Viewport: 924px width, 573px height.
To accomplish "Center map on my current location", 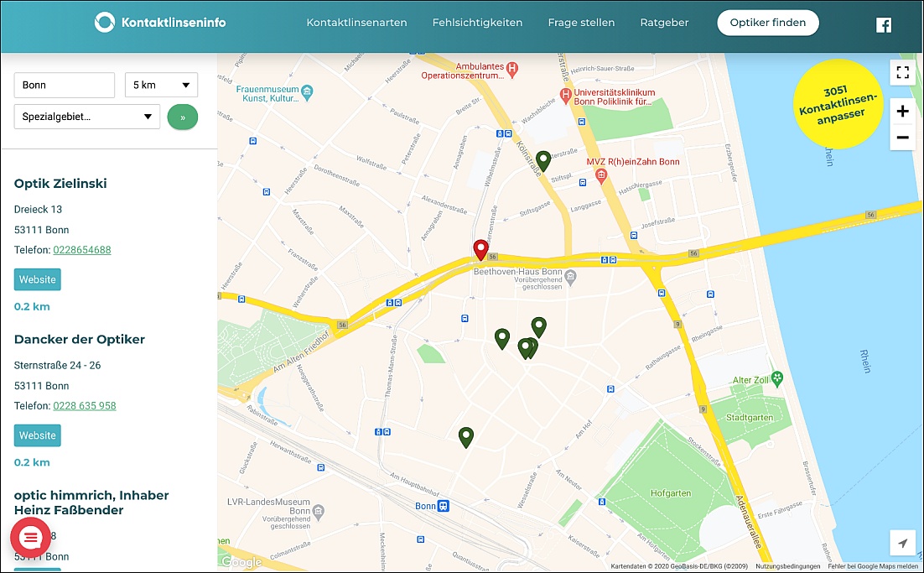I will pyautogui.click(x=902, y=544).
